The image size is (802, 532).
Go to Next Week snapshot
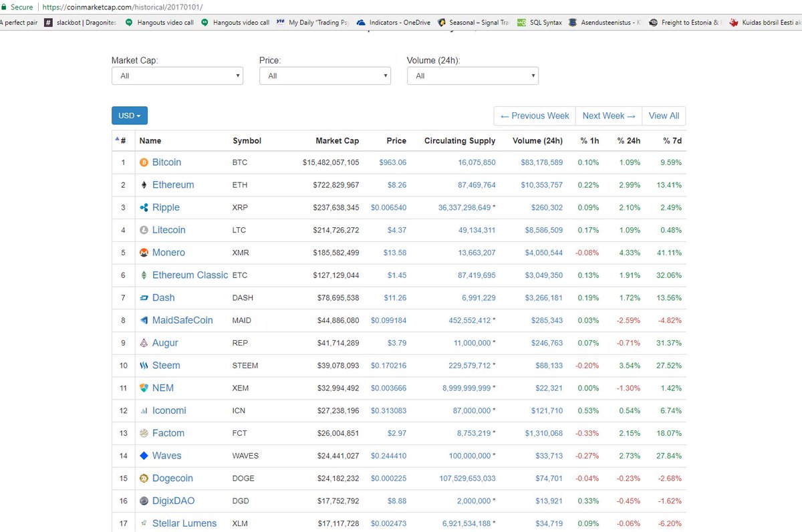[608, 116]
